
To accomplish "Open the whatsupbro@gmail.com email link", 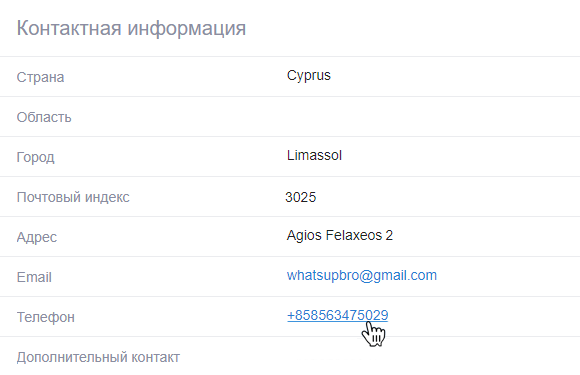I will point(362,276).
